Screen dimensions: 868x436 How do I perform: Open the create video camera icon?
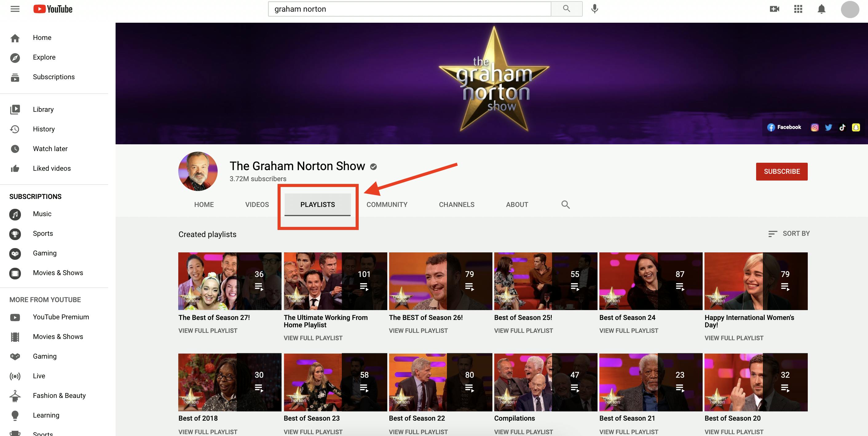[774, 9]
